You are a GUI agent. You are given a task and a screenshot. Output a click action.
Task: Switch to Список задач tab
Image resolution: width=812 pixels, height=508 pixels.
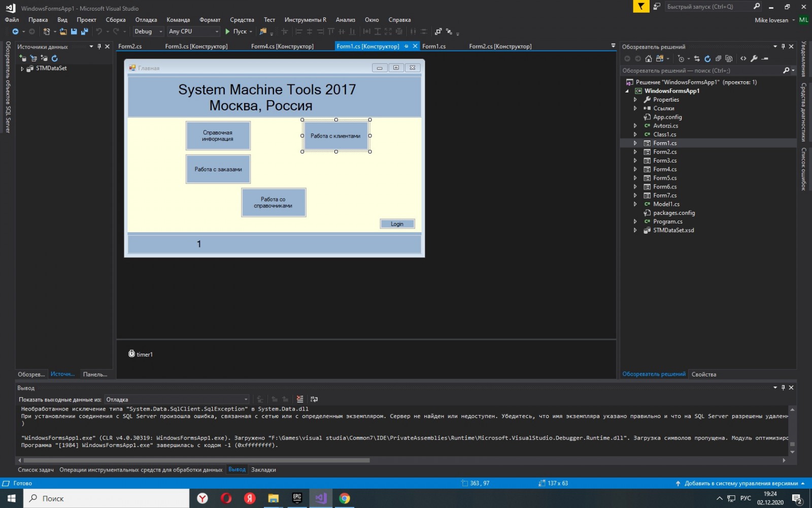36,470
